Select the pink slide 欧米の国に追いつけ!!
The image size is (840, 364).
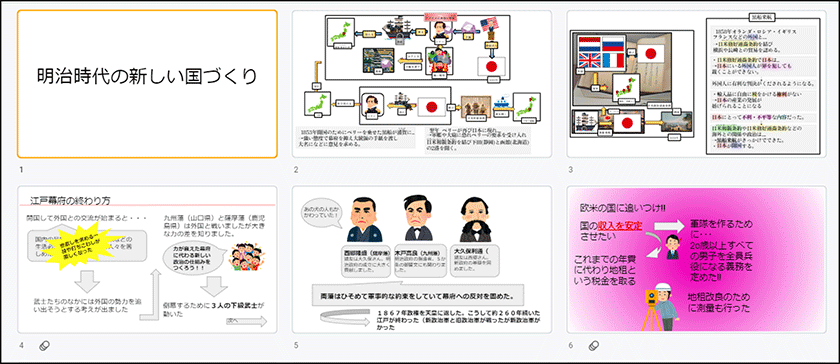coord(696,259)
